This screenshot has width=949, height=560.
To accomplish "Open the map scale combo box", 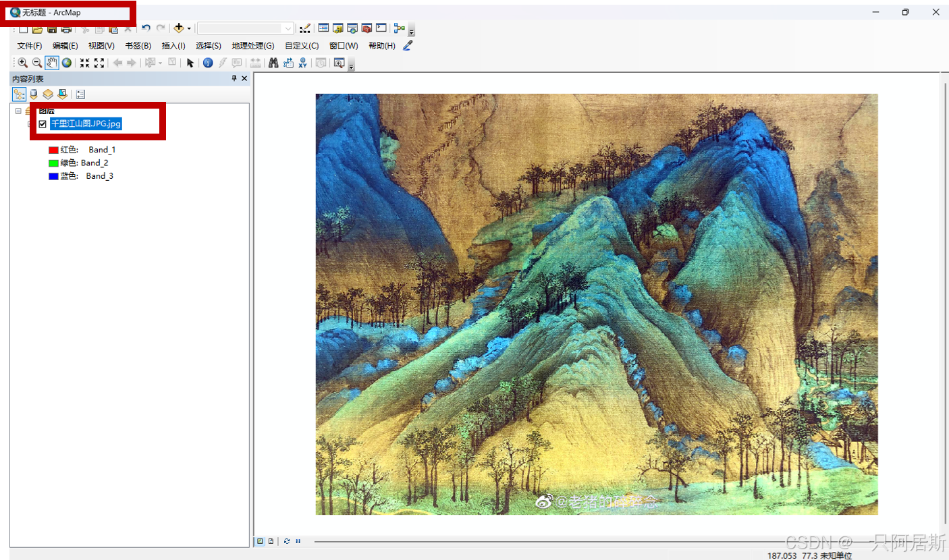I will [246, 28].
